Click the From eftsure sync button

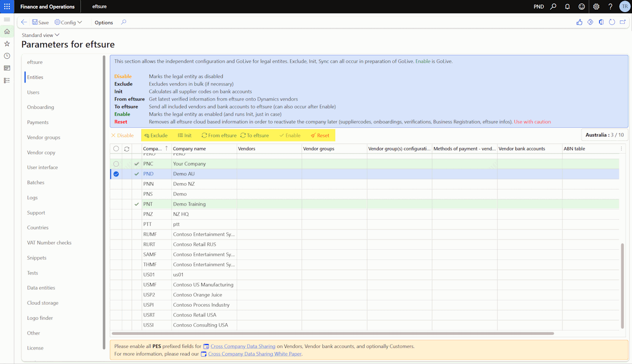[219, 136]
